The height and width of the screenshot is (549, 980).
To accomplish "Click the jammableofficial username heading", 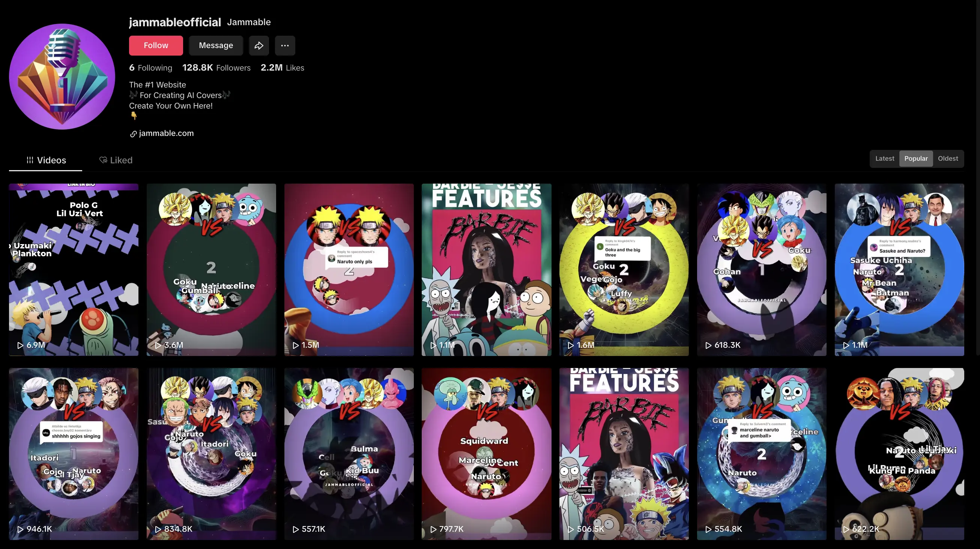I will pos(175,22).
